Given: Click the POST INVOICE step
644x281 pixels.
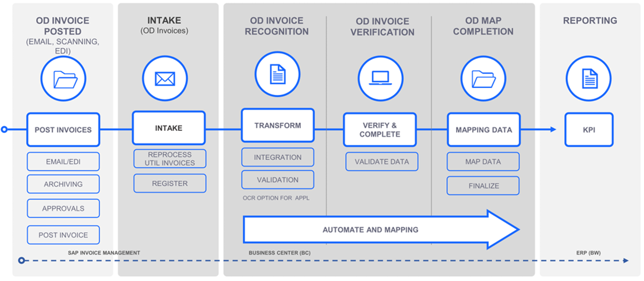Looking at the screenshot, I should (x=63, y=235).
